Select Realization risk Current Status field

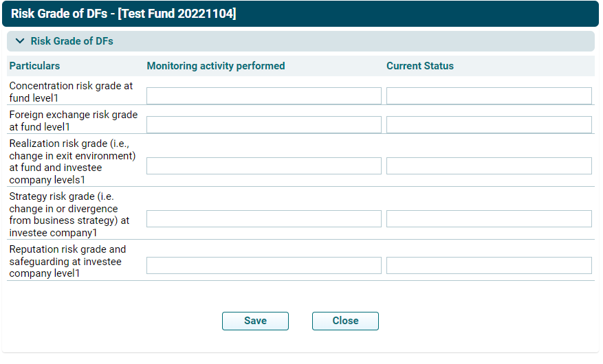pos(488,166)
